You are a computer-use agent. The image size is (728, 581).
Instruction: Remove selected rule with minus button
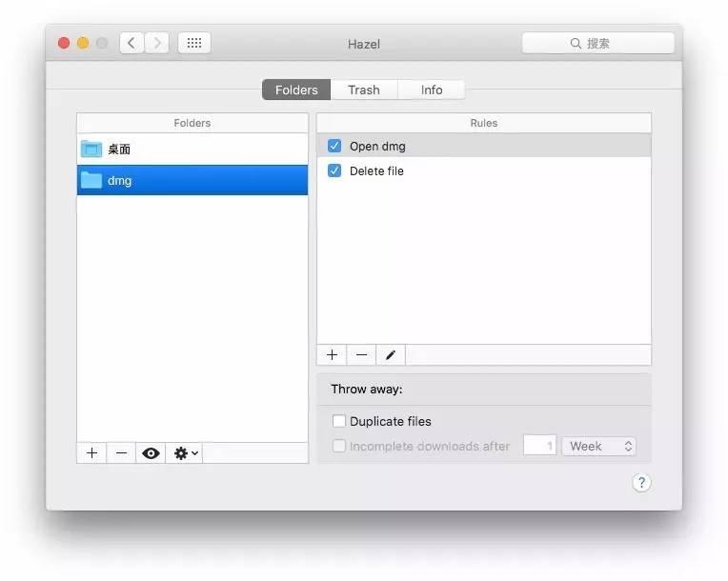(361, 355)
